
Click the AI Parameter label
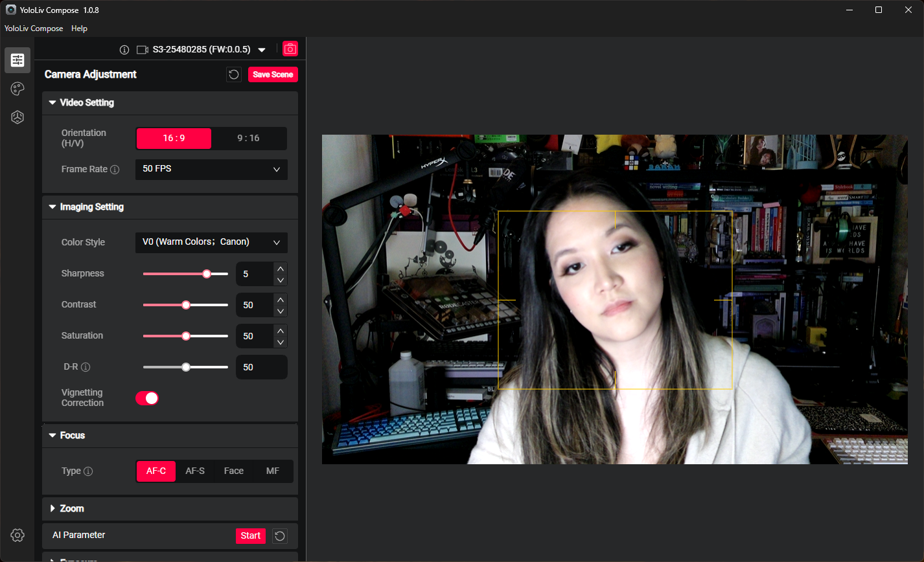pos(78,535)
